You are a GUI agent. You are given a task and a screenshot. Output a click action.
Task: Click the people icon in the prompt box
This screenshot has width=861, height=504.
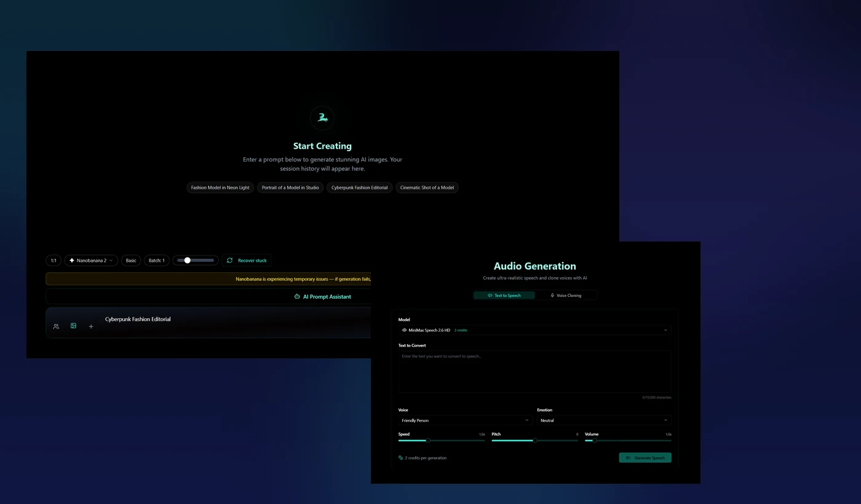(x=56, y=326)
